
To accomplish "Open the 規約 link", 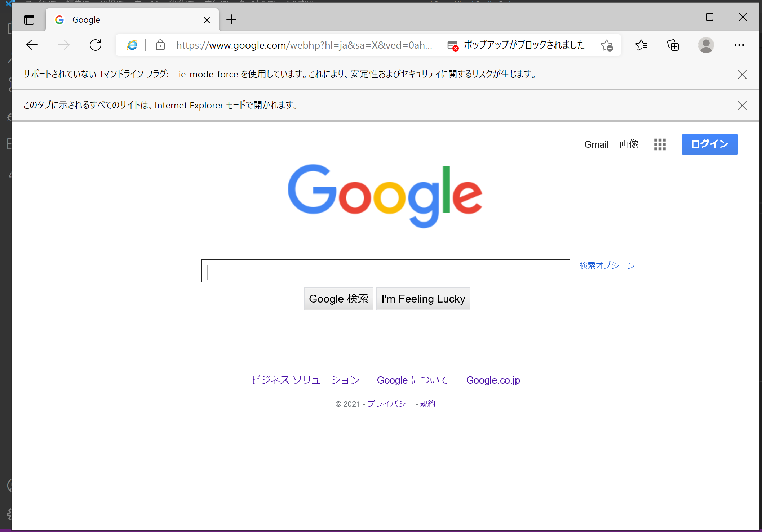I will (x=427, y=404).
